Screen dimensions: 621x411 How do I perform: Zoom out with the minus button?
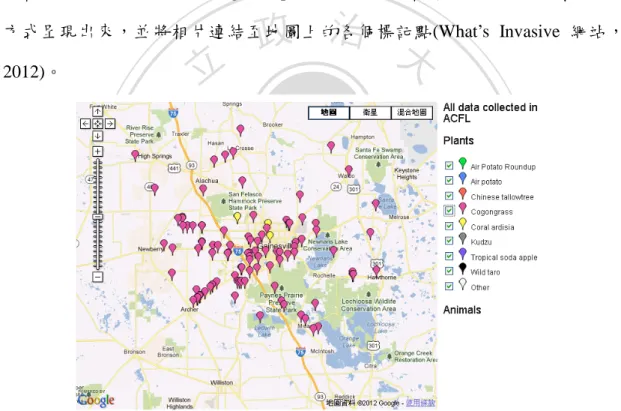point(97,276)
